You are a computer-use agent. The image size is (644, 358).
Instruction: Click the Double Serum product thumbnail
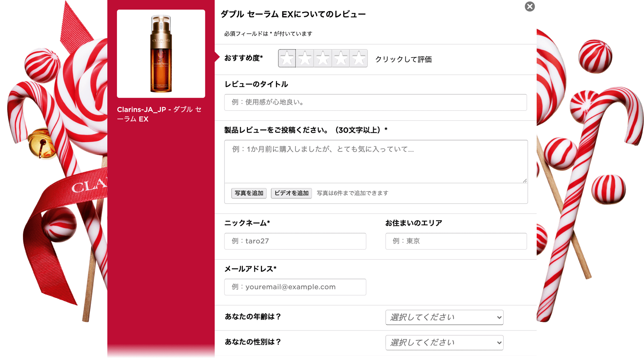(x=161, y=54)
